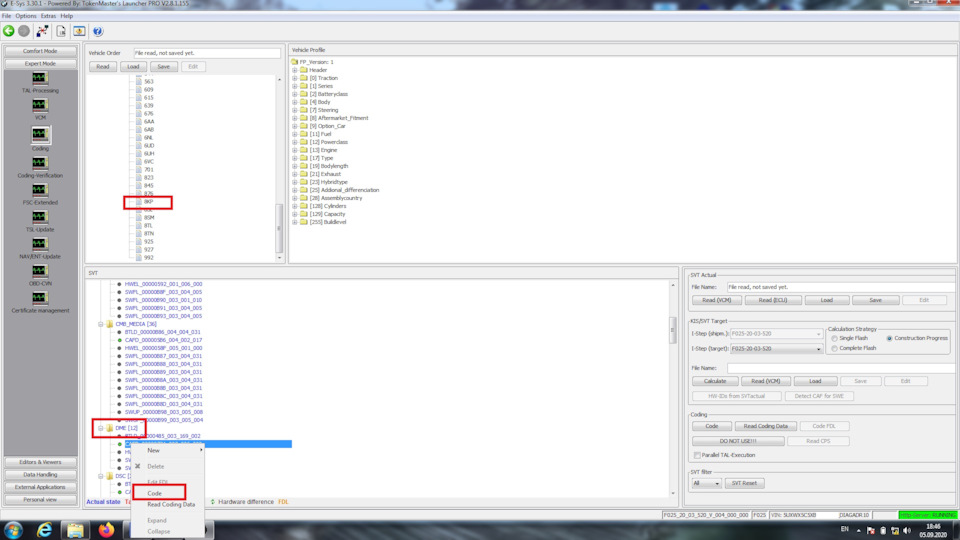Screen dimensions: 960x540
Task: Select the 8SM entry in Vehicle Order
Action: [149, 217]
